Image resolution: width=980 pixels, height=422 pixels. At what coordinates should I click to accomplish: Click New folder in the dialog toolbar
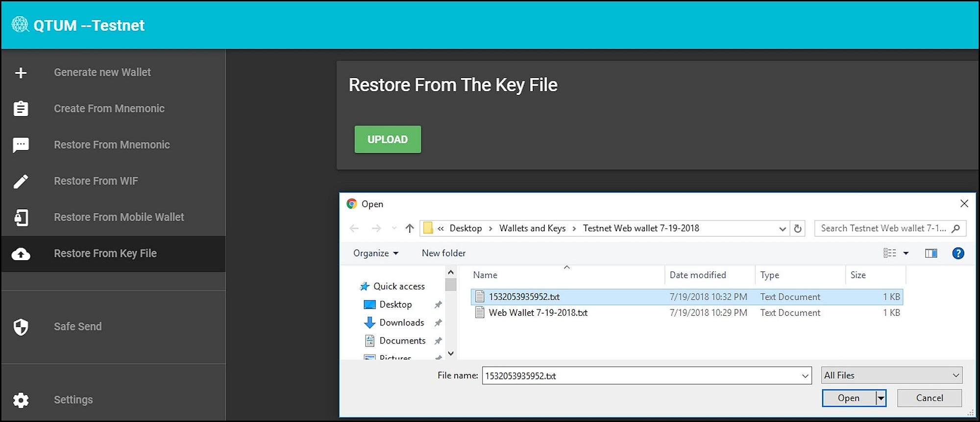coord(443,253)
